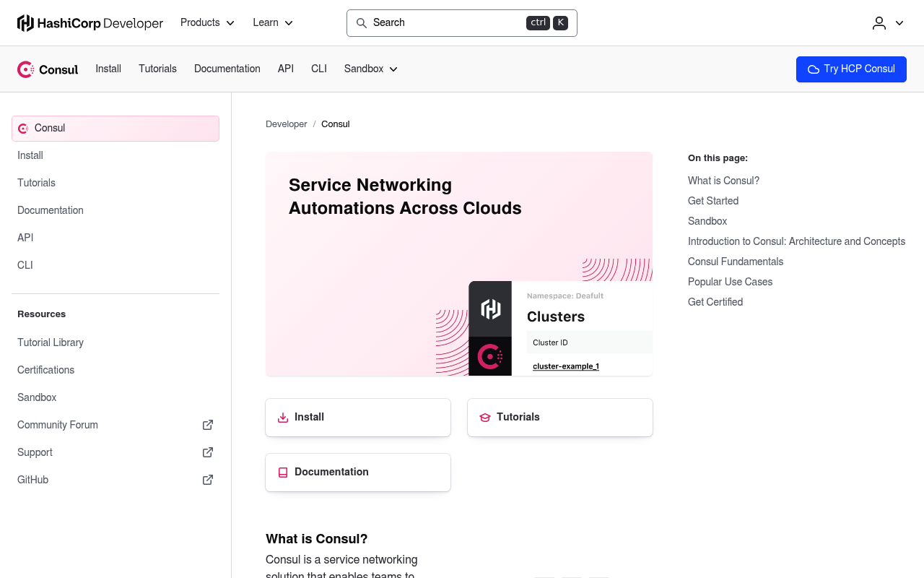The width and height of the screenshot is (924, 578).
Task: Open the Sandbox dropdown in the nav bar
Action: click(x=371, y=69)
